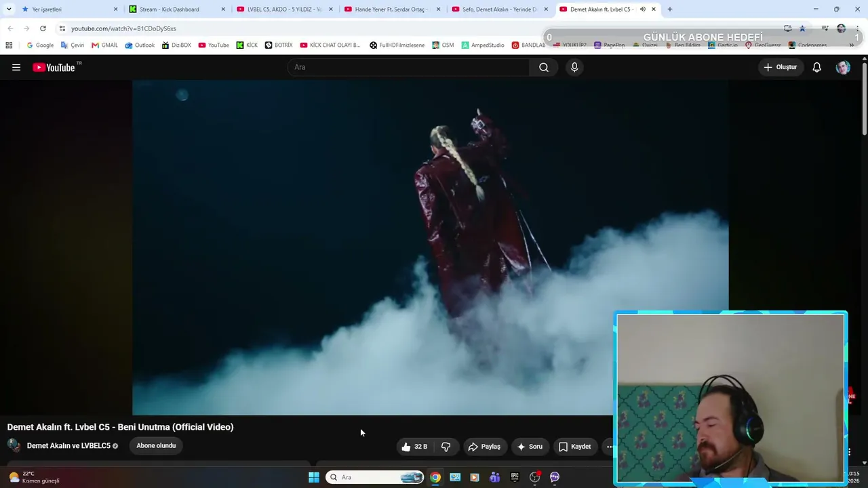Open Epic Games launcher in taskbar
868x488 pixels.
tap(515, 477)
